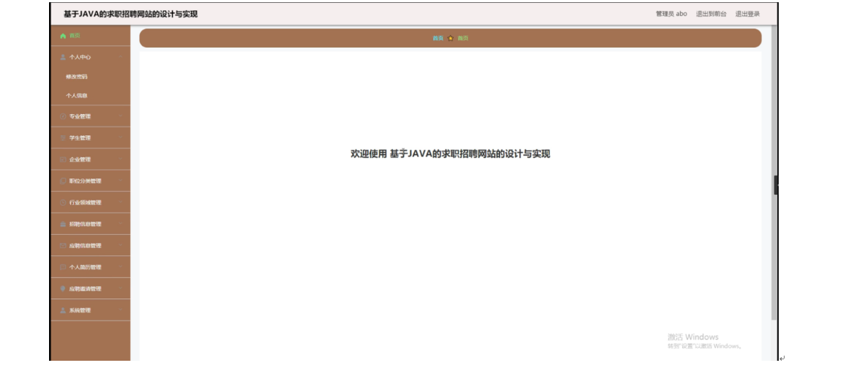The height and width of the screenshot is (371, 868).
Task: Click the icon beside 个人简历管理
Action: (63, 267)
